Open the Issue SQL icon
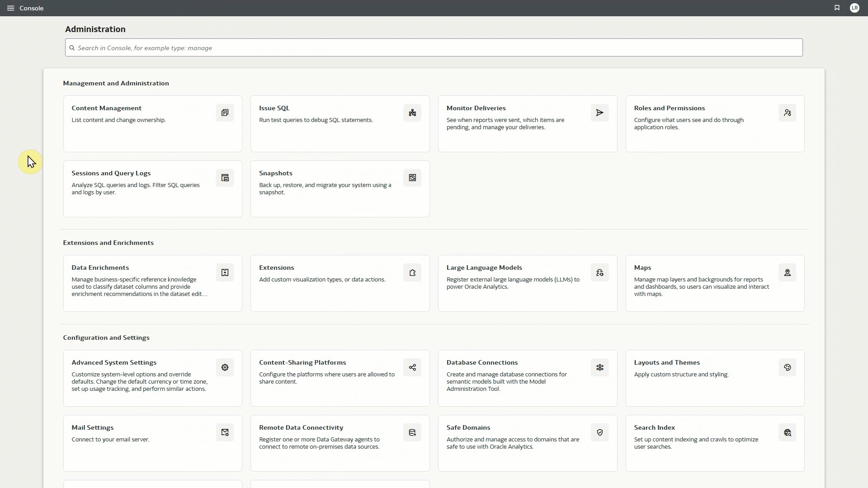The width and height of the screenshot is (868, 488). (x=412, y=113)
